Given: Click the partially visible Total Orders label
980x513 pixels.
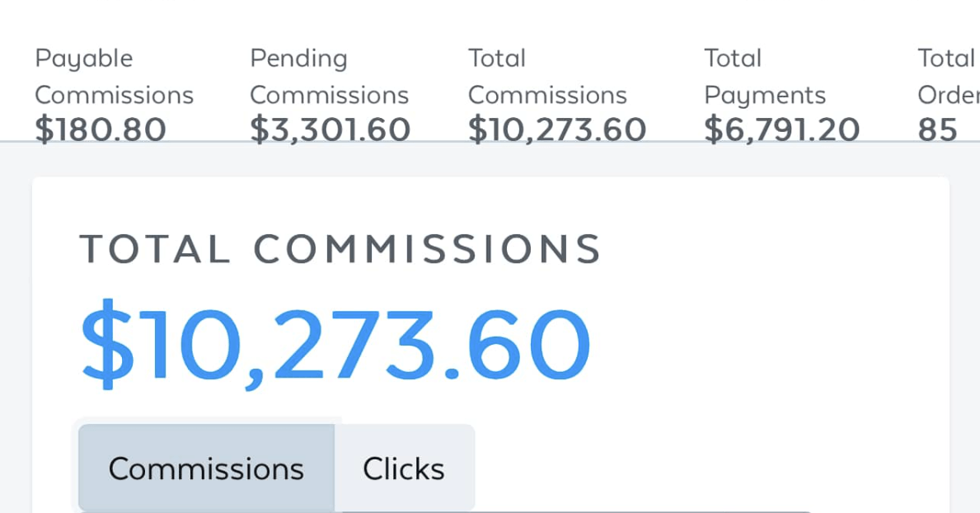Looking at the screenshot, I should coord(948,77).
